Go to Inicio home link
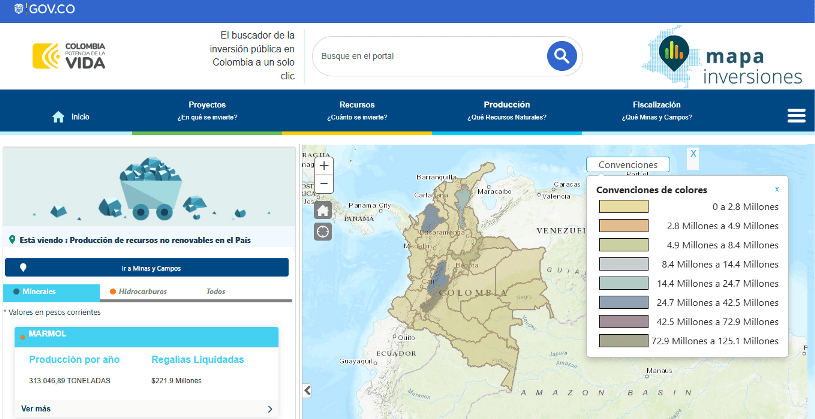 point(71,117)
